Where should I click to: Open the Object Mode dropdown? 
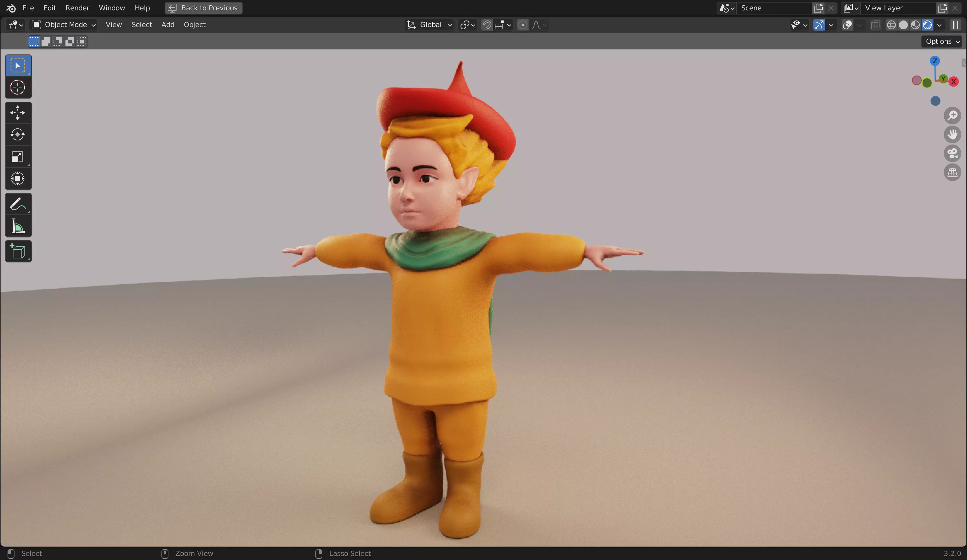coord(64,25)
